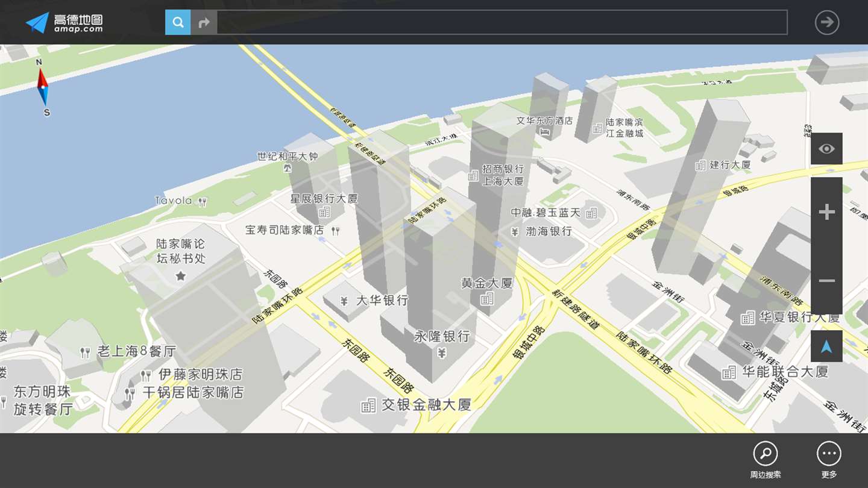Select the 东方明珠旋转餐厅 label

point(43,400)
